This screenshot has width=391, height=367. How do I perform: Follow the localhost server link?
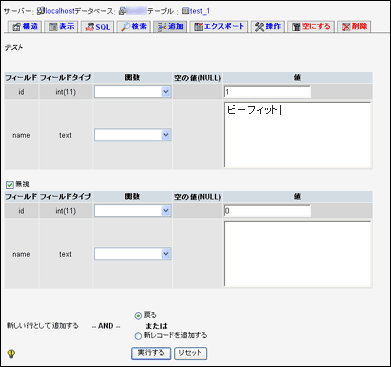click(x=60, y=11)
